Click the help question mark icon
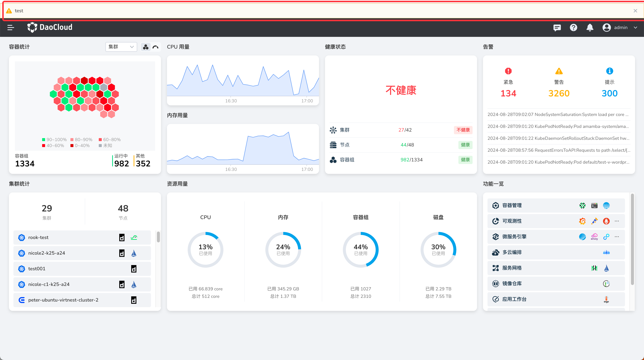Screen dimensions: 644x360 pyautogui.click(x=573, y=28)
